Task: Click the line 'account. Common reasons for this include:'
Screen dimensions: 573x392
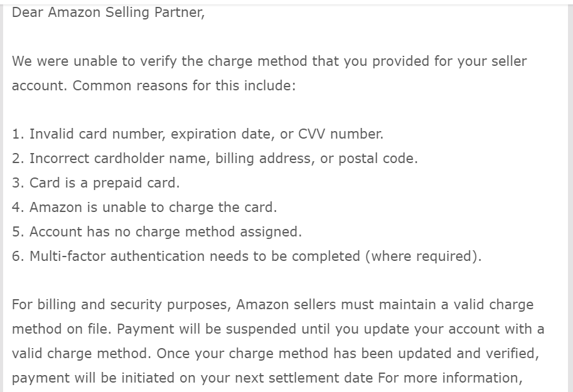Action: [x=154, y=86]
